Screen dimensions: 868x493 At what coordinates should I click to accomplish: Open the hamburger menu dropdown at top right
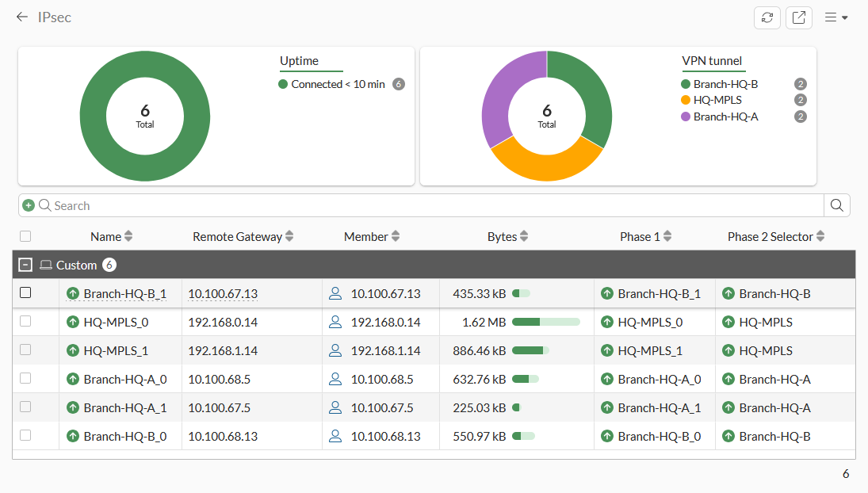click(835, 17)
